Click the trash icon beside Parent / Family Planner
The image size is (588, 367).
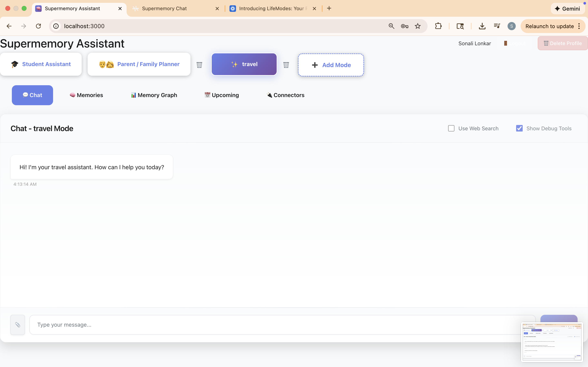[x=199, y=65]
